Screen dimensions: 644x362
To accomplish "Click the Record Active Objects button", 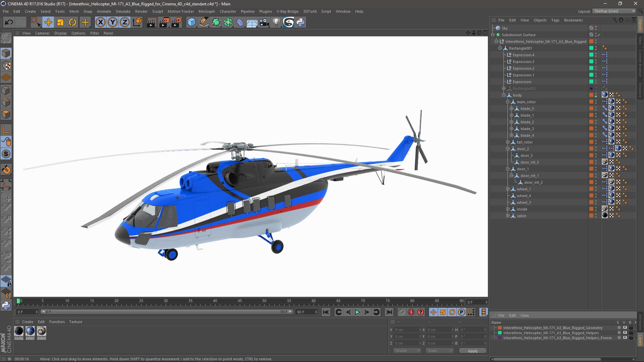I will pos(401,312).
